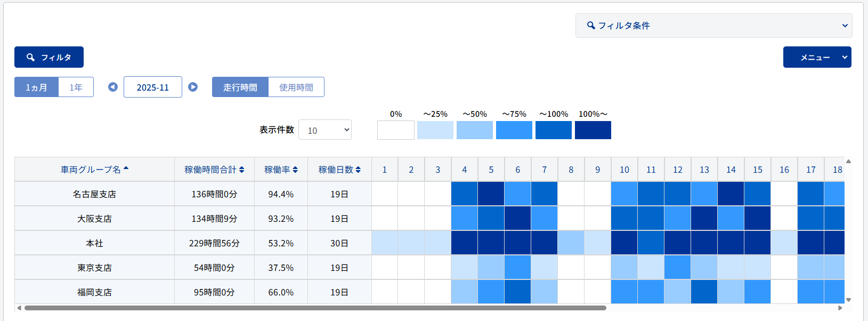Image resolution: width=868 pixels, height=321 pixels.
Task: Go to previous month with left arrow
Action: click(113, 87)
